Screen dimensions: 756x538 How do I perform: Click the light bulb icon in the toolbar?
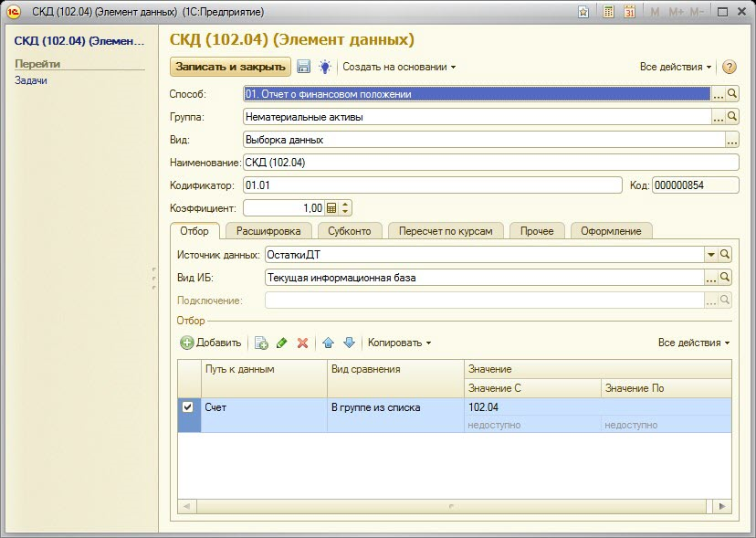(x=324, y=67)
